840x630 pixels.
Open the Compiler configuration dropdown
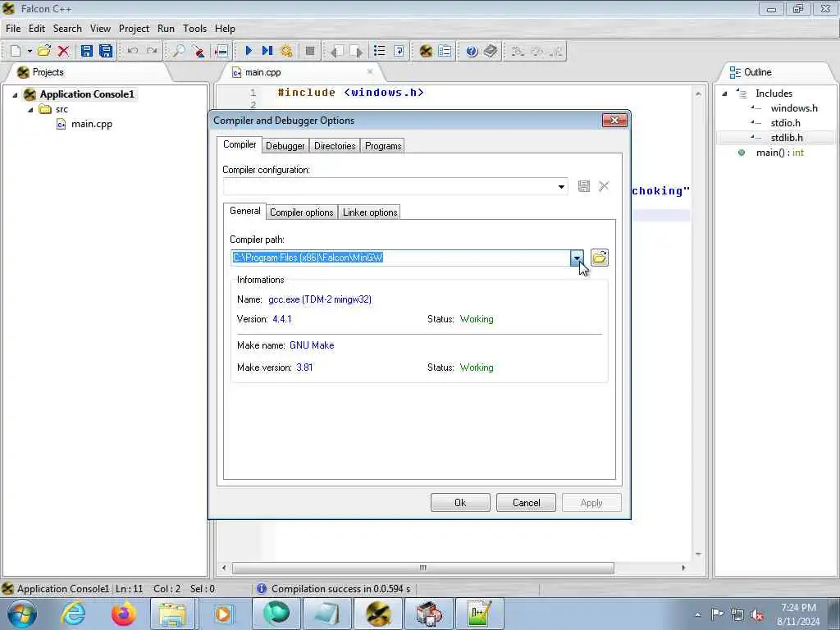(x=561, y=186)
